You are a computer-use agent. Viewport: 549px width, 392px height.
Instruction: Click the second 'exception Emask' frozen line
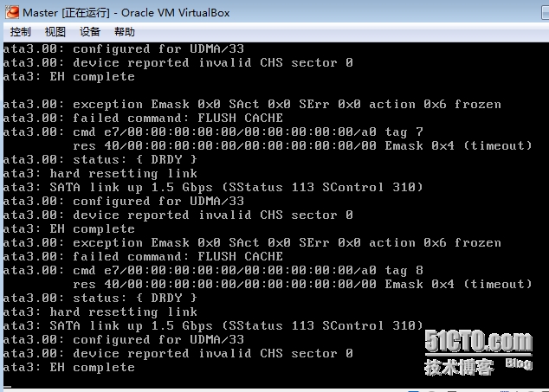coord(252,242)
